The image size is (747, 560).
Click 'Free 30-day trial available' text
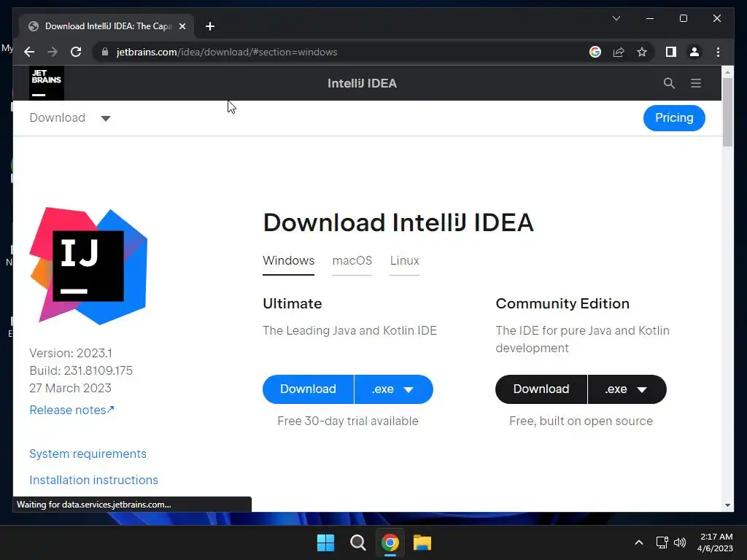348,421
